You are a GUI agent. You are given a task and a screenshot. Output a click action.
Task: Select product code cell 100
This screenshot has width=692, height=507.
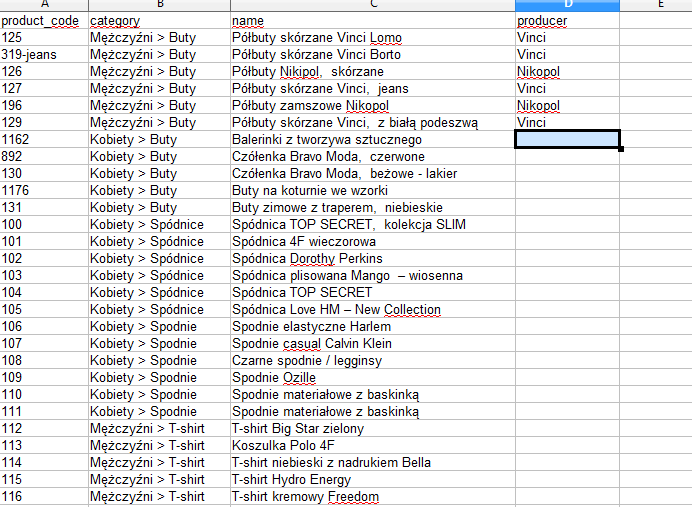[x=44, y=225]
